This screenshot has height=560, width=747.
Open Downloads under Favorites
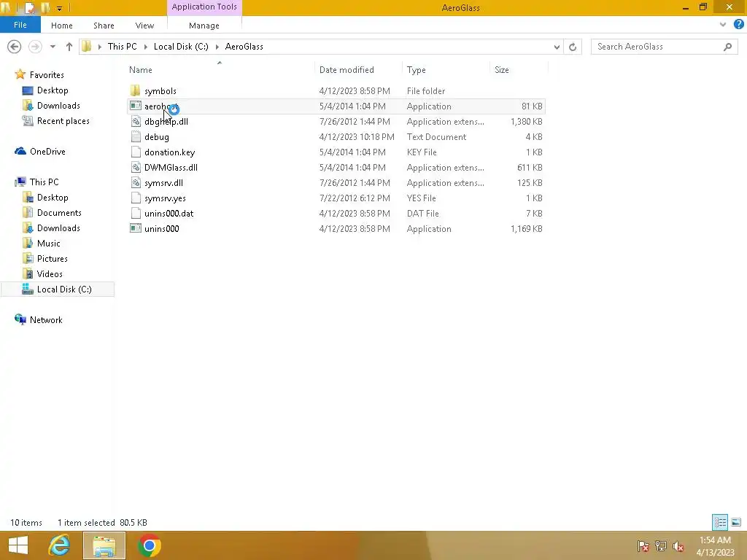tap(58, 105)
